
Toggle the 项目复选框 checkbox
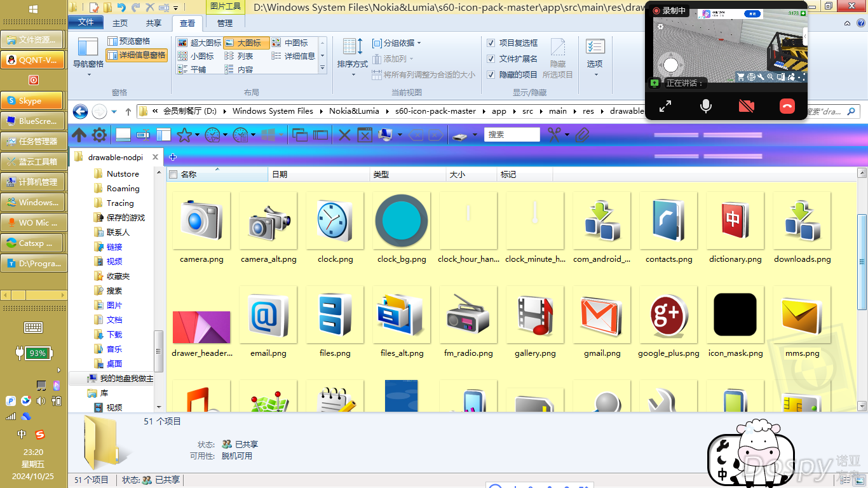click(491, 43)
